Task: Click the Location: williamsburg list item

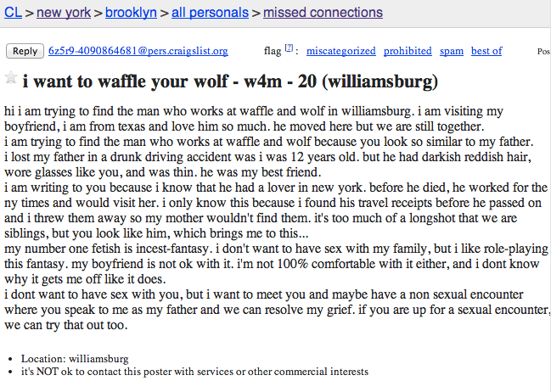Action: (75, 359)
